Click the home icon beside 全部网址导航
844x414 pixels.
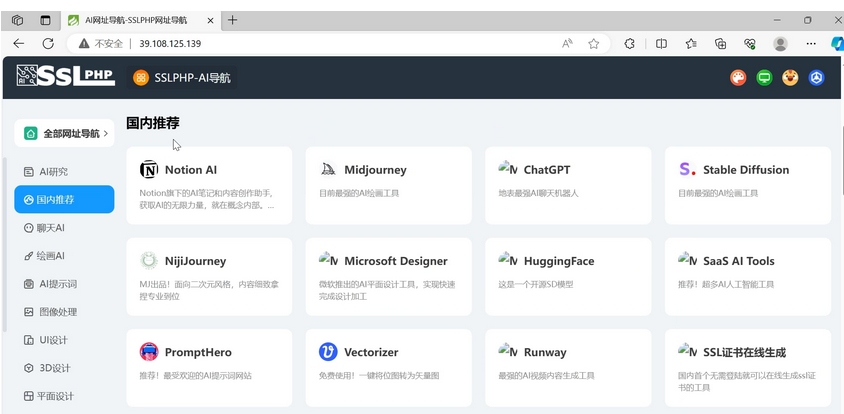pos(31,133)
